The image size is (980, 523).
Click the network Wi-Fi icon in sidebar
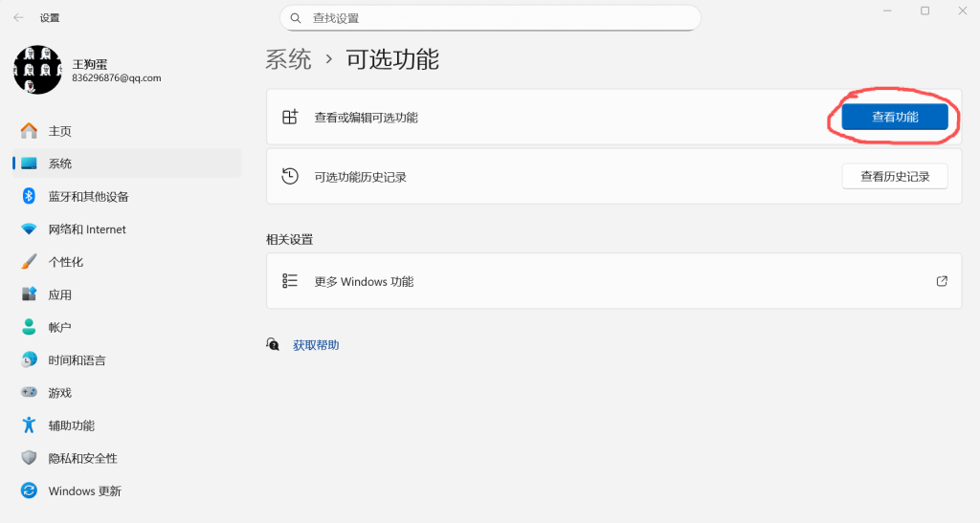(x=29, y=229)
